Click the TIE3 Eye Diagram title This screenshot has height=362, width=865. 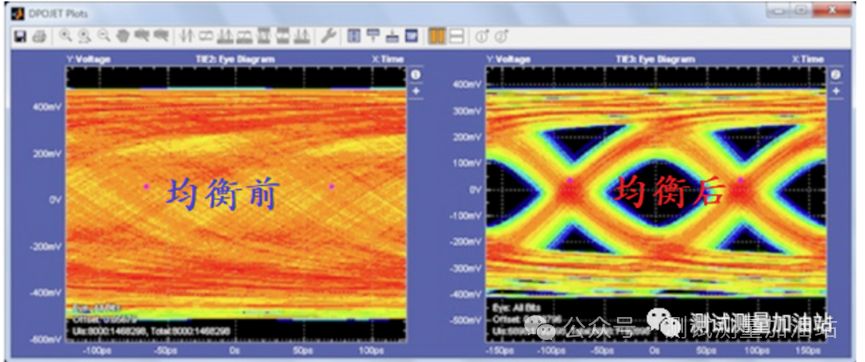(x=655, y=59)
